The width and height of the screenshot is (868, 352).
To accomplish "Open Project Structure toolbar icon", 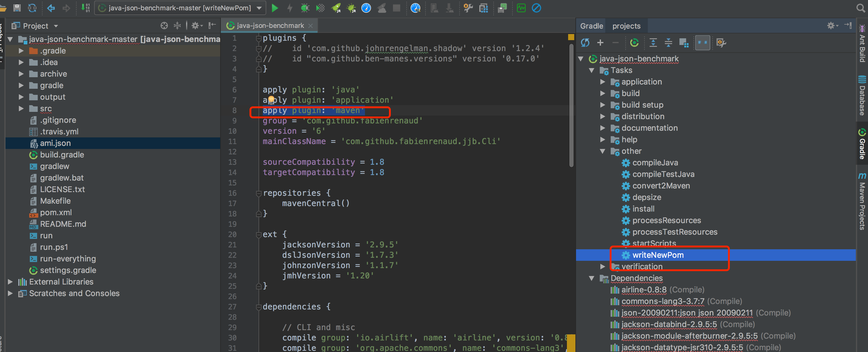I will 484,8.
